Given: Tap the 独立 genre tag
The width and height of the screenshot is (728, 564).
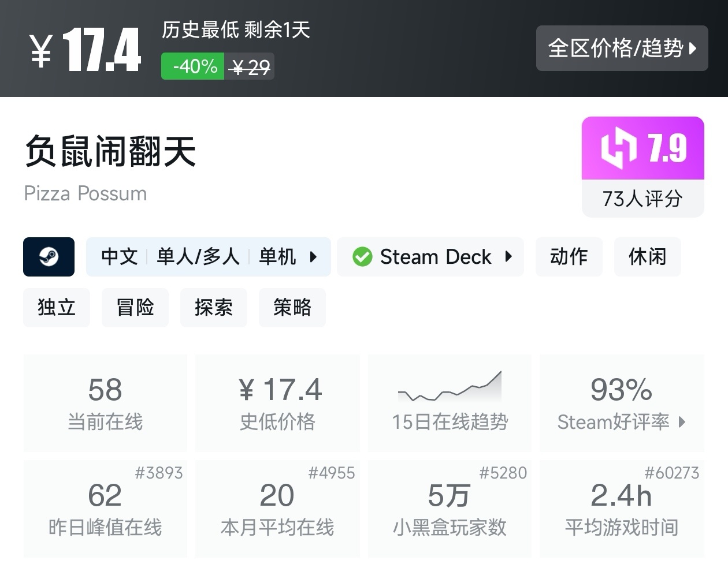Looking at the screenshot, I should (57, 308).
